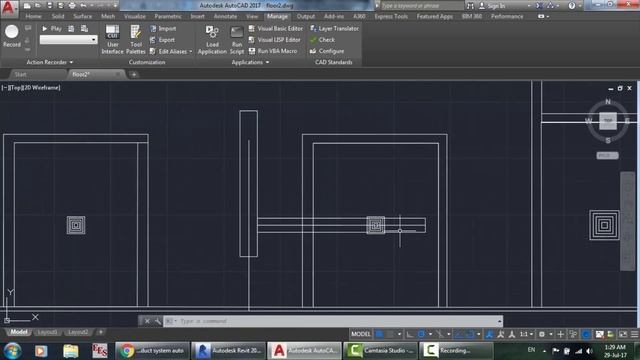
Task: Click the New drawing icon in quick access toolbar
Action: [27, 6]
